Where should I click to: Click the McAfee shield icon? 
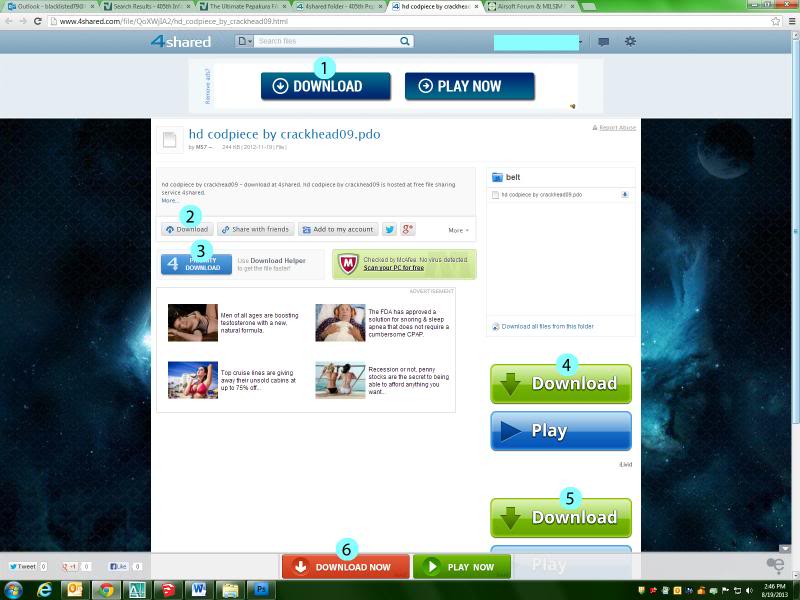point(348,264)
